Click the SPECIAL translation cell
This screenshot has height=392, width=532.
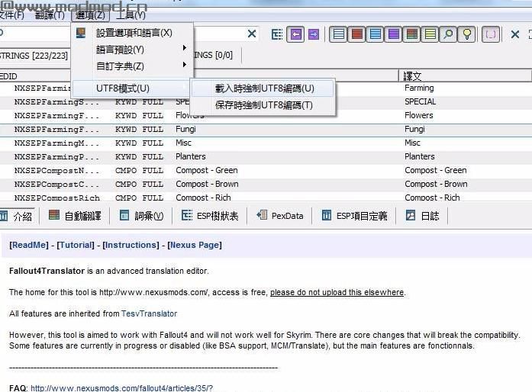point(421,101)
